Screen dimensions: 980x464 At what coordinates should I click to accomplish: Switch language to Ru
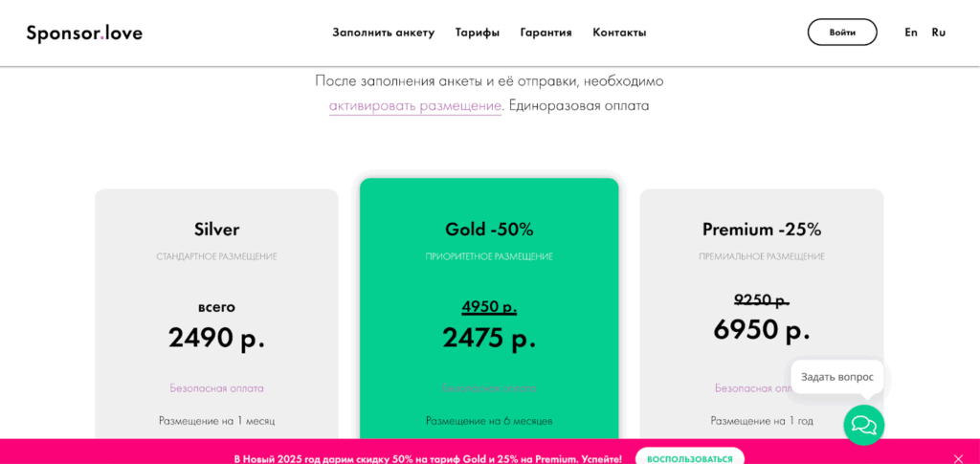(939, 33)
